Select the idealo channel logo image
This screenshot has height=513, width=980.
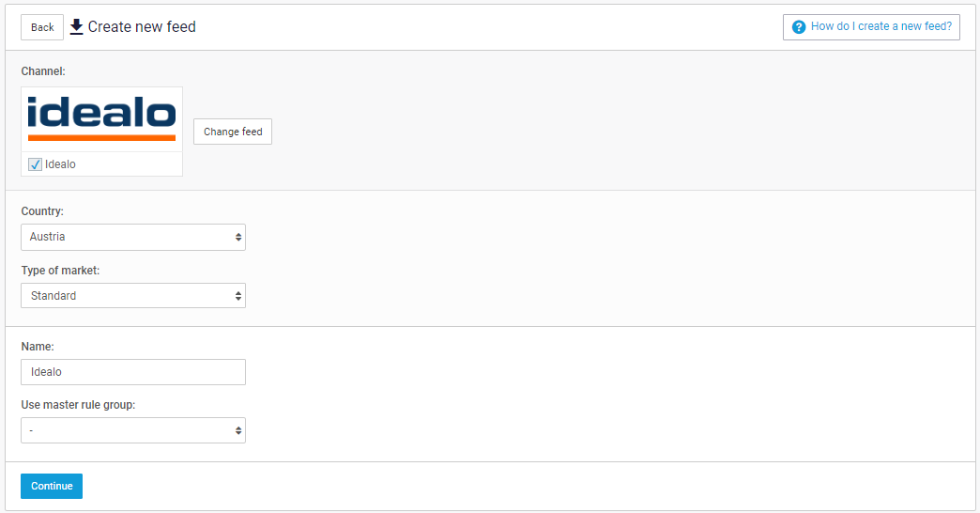101,118
